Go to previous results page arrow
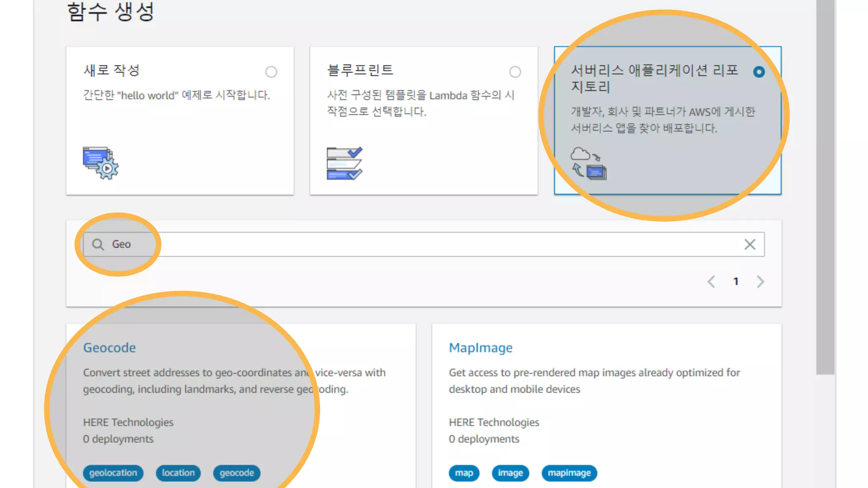Screen dimensions: 868x488 click(x=712, y=282)
